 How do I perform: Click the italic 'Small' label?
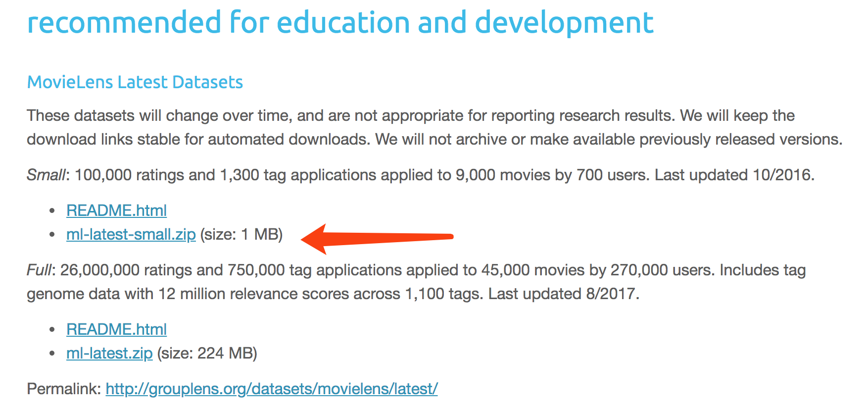46,175
